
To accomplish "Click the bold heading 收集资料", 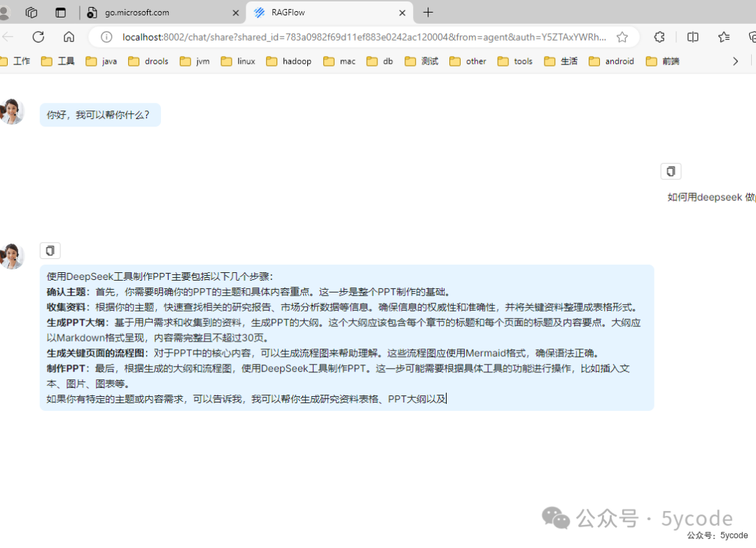I will click(x=66, y=307).
